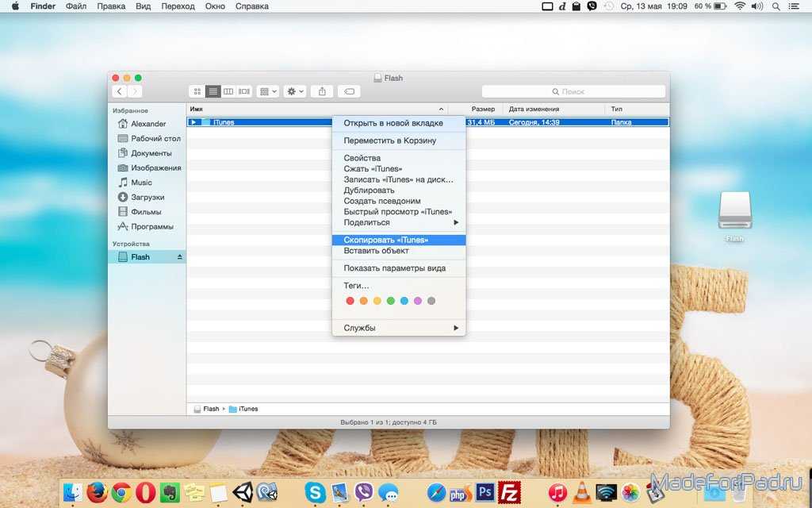Image resolution: width=812 pixels, height=508 pixels.
Task: Choose Теги… in context menu
Action: point(399,286)
